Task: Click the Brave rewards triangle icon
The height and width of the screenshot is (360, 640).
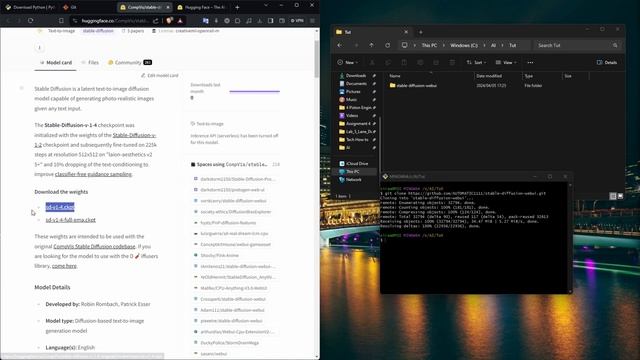Action: click(180, 20)
